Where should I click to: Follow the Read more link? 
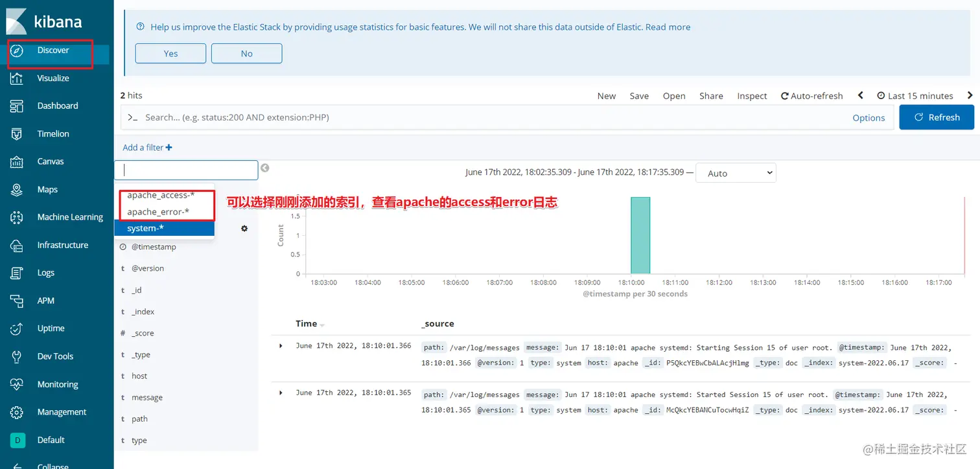click(668, 27)
